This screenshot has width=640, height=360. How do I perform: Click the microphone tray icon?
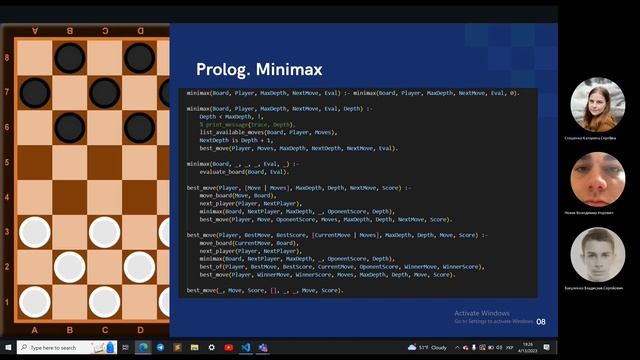coord(473,347)
